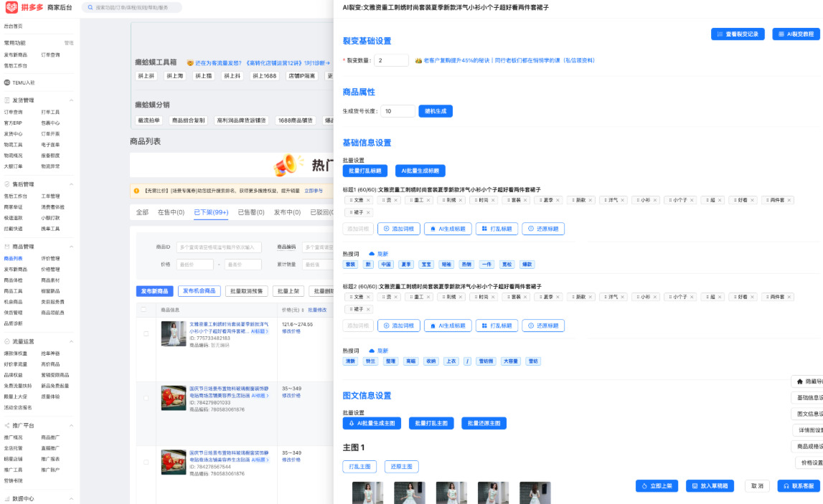Click the 数据中心 section icon
Image resolution: width=823 pixels, height=504 pixels.
coord(7,499)
